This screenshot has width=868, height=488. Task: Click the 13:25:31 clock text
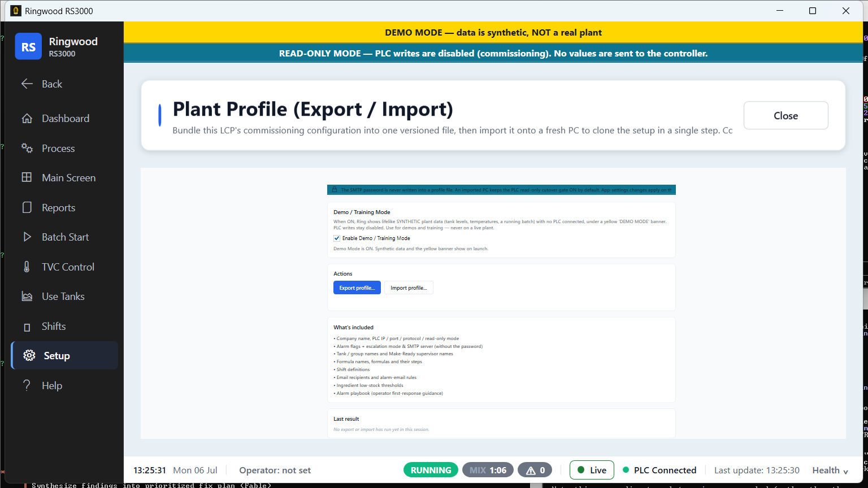[150, 470]
